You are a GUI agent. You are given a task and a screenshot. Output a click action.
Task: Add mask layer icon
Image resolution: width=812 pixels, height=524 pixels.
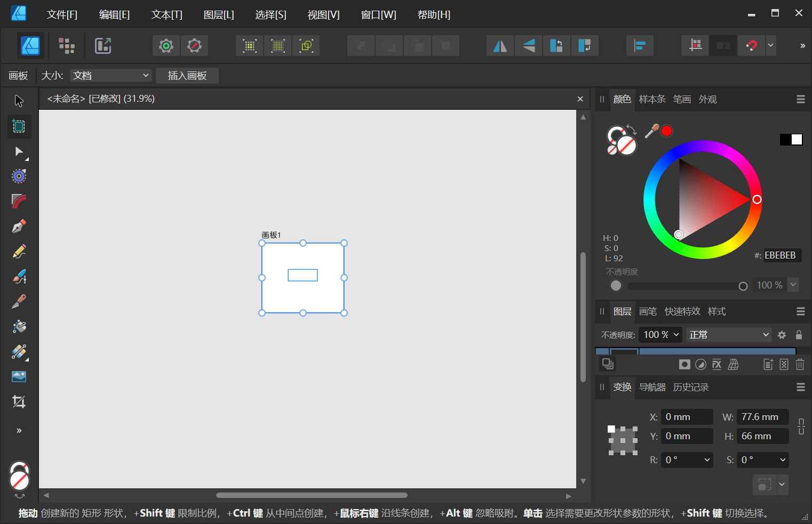click(x=684, y=365)
